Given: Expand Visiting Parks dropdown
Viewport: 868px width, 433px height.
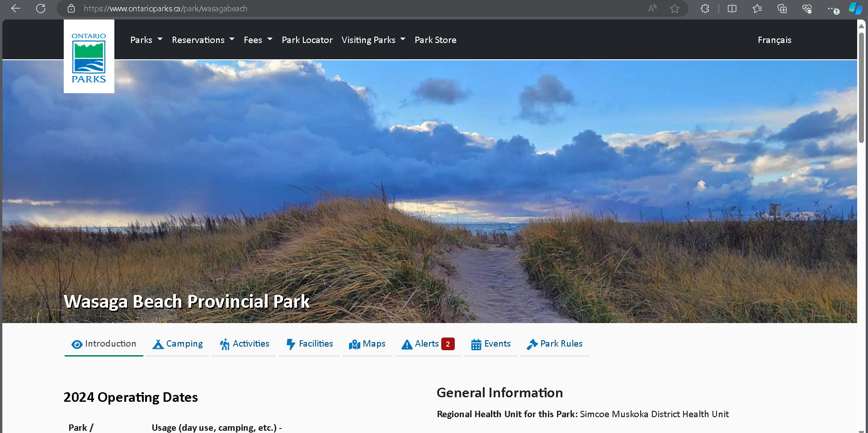Looking at the screenshot, I should pos(373,40).
